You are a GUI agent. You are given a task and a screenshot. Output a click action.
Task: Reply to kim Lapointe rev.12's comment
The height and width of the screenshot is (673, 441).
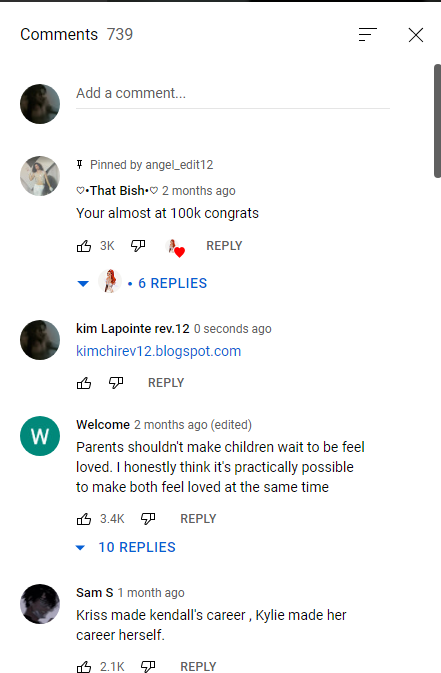pos(166,383)
